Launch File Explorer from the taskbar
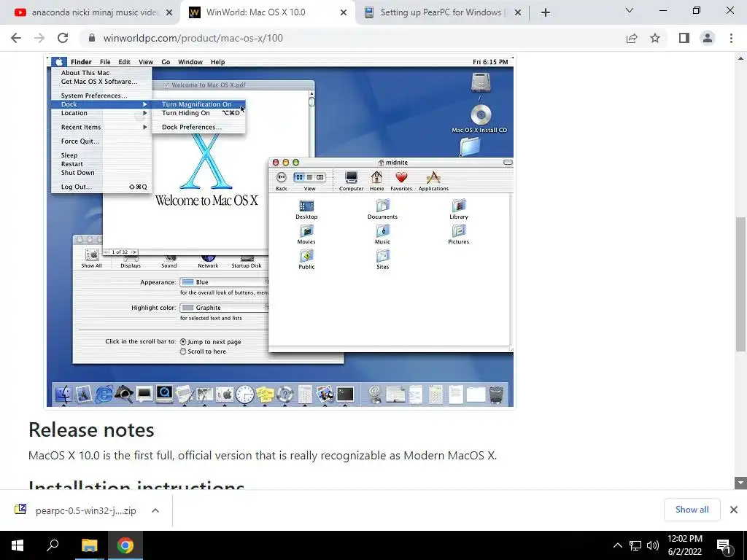This screenshot has height=560, width=747. pos(89,545)
